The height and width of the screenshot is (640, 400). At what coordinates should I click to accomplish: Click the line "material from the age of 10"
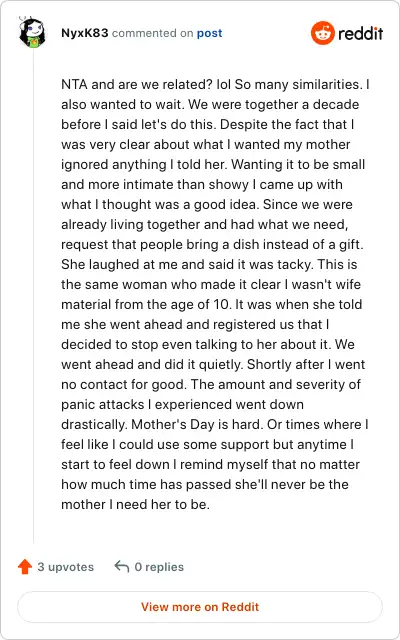point(212,304)
